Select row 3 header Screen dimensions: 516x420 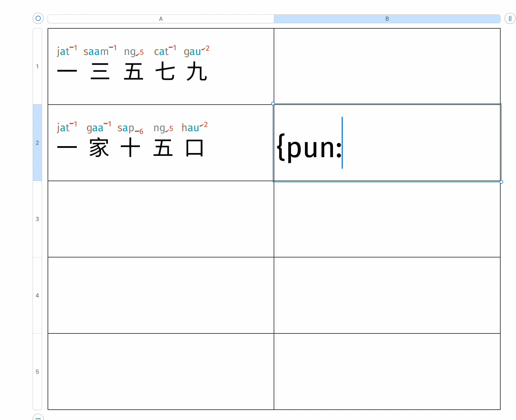(37, 219)
